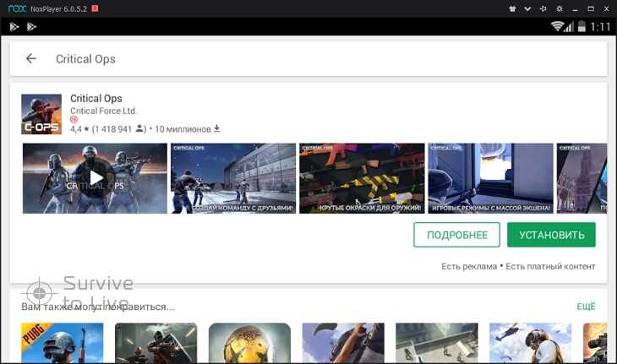Screen dimensions: 617x364
Task: Open the 'создай команду с друзьями' screenshot
Action: [x=232, y=178]
